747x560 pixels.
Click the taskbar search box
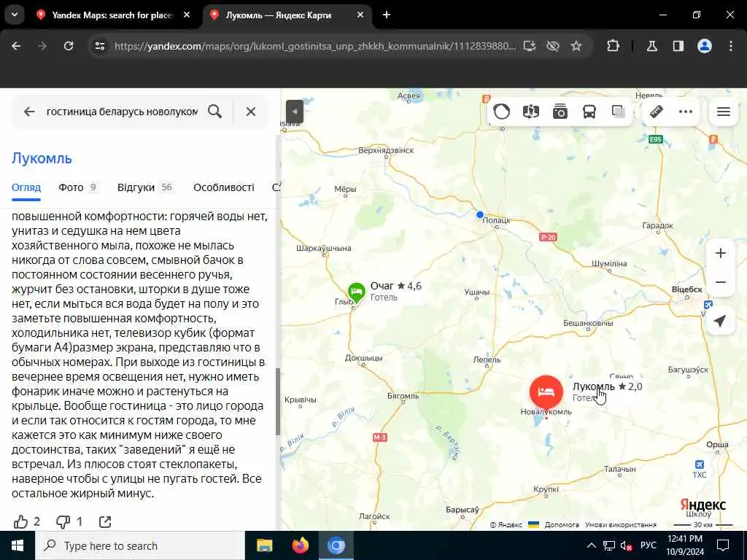140,545
